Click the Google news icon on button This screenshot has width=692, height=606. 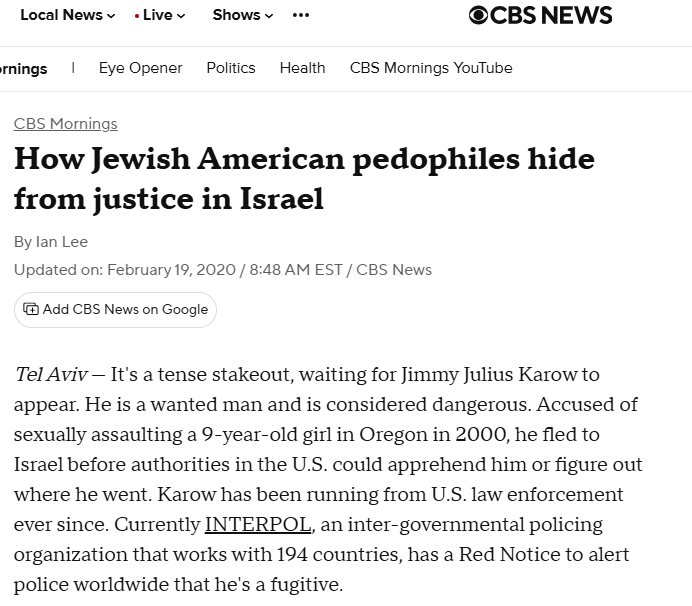31,309
